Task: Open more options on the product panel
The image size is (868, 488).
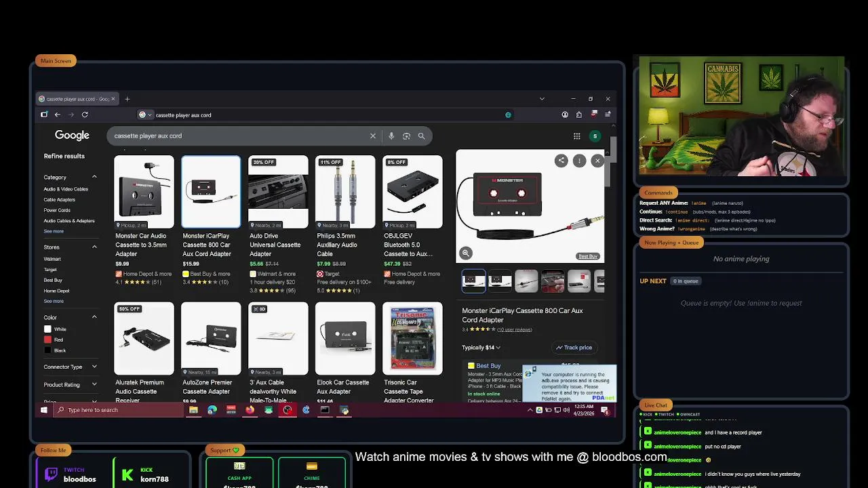Action: (x=579, y=161)
